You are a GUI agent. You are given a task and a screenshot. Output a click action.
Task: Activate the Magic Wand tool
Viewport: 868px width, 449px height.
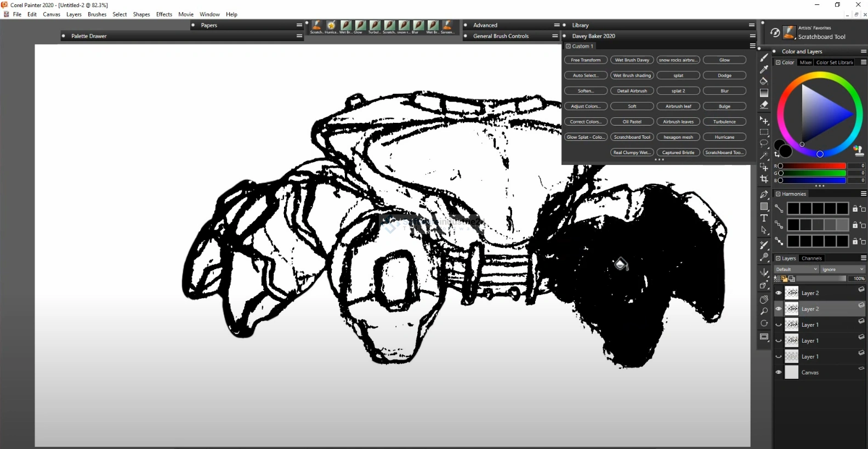764,156
